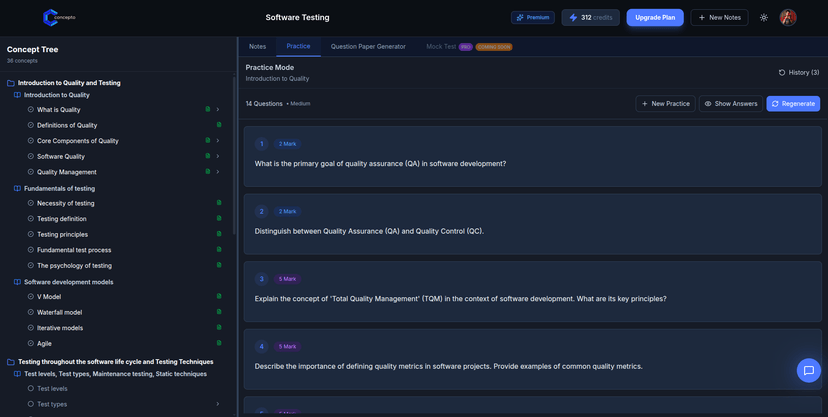Select the Waterfall model concept
Screen dimensions: 828x417
(59, 312)
